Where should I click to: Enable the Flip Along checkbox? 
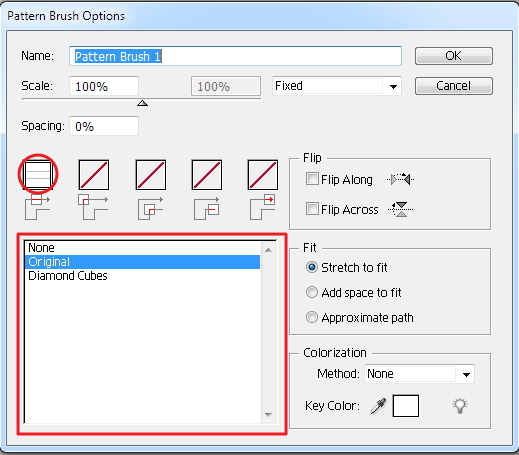pos(312,179)
